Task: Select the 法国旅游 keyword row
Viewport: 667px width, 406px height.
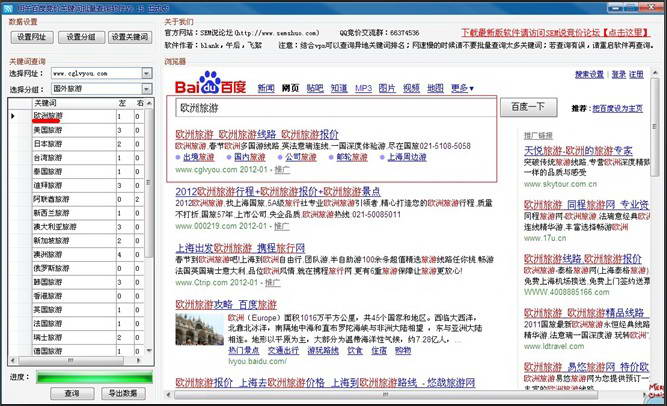Action: (77, 324)
